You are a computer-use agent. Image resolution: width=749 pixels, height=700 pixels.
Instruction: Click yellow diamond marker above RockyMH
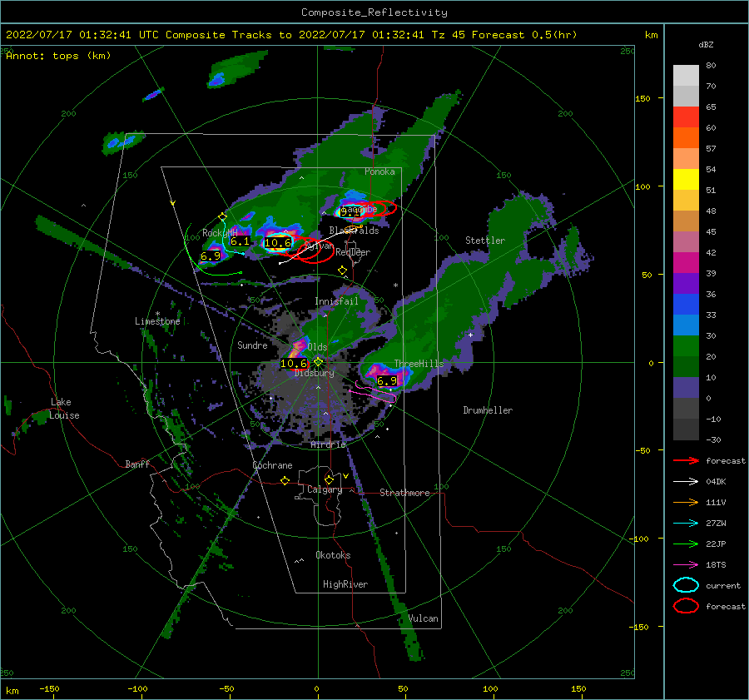click(x=222, y=217)
